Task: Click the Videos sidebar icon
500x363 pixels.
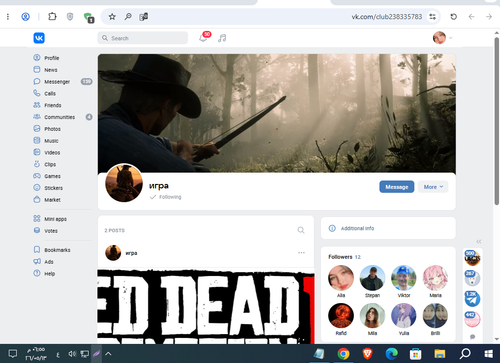Action: (x=37, y=152)
